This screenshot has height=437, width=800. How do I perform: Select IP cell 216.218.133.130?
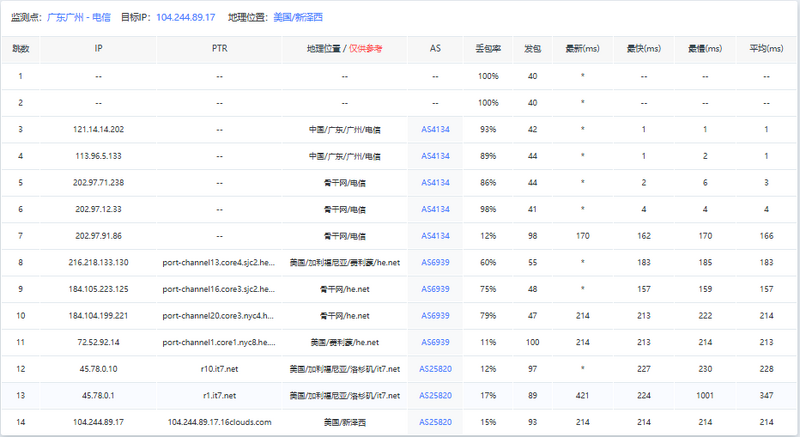98,262
